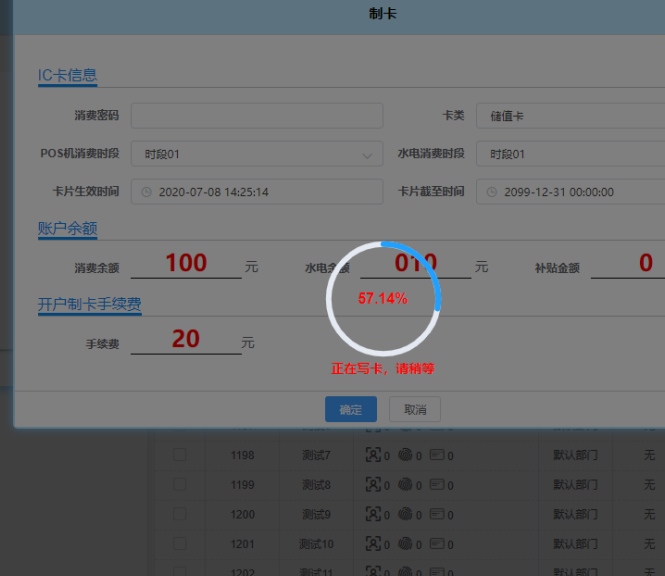
Task: Click clock icon in 卡片截至时间 field
Action: coord(492,192)
